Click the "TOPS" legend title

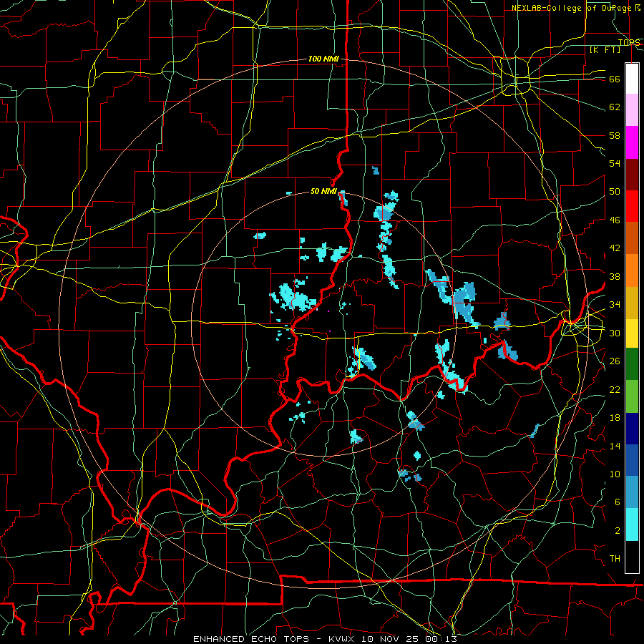pos(629,42)
